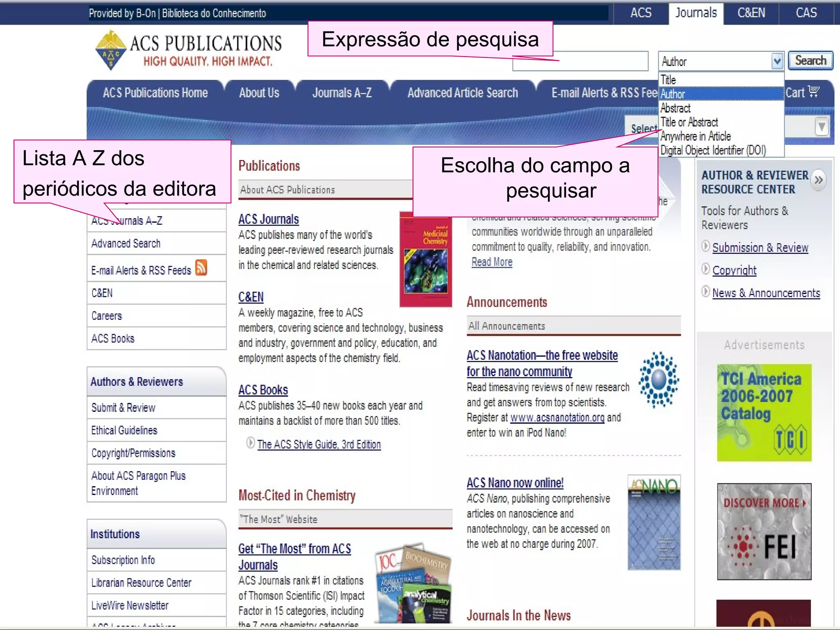Click C&EN in left sidebar

pos(157,293)
